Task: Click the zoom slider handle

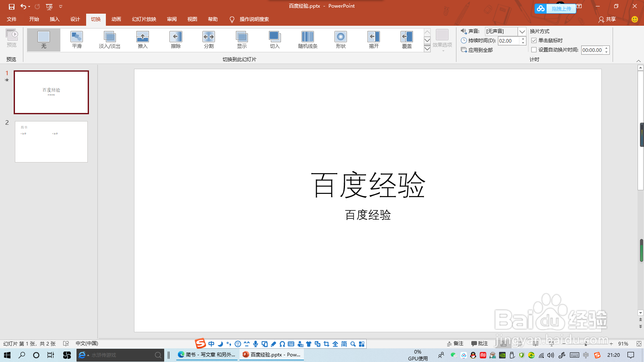Action: [586, 344]
